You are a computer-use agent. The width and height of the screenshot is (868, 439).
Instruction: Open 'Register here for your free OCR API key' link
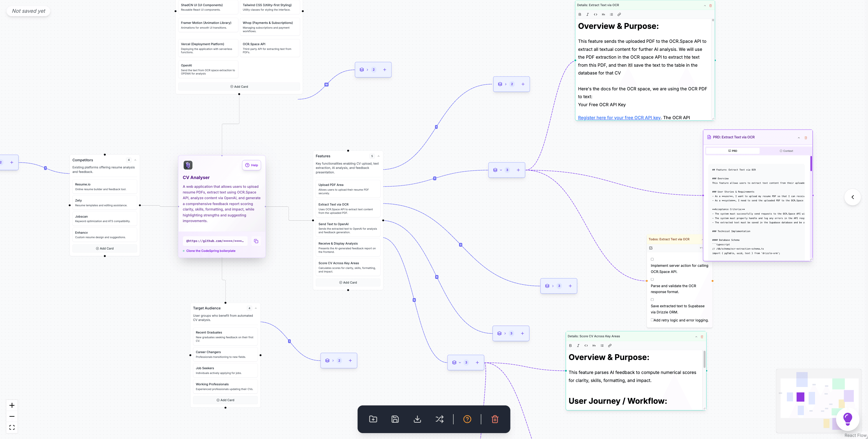pos(619,118)
